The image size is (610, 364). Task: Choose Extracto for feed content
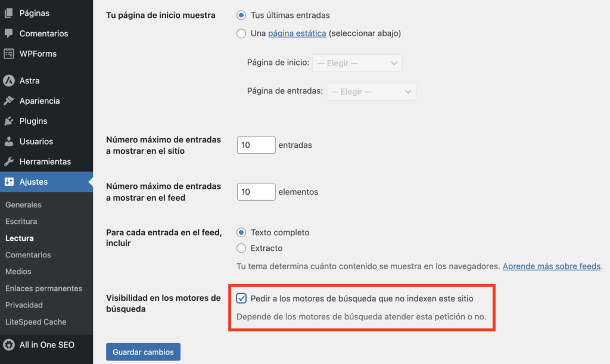click(x=241, y=248)
